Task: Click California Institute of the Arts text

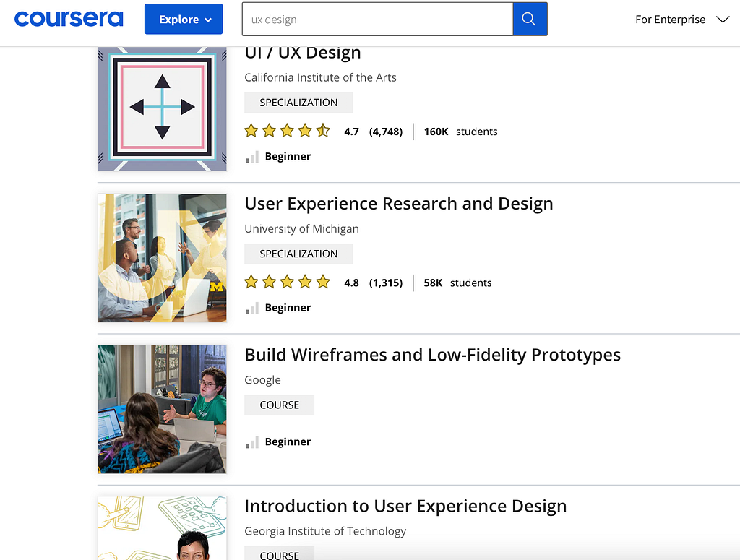Action: (x=320, y=77)
